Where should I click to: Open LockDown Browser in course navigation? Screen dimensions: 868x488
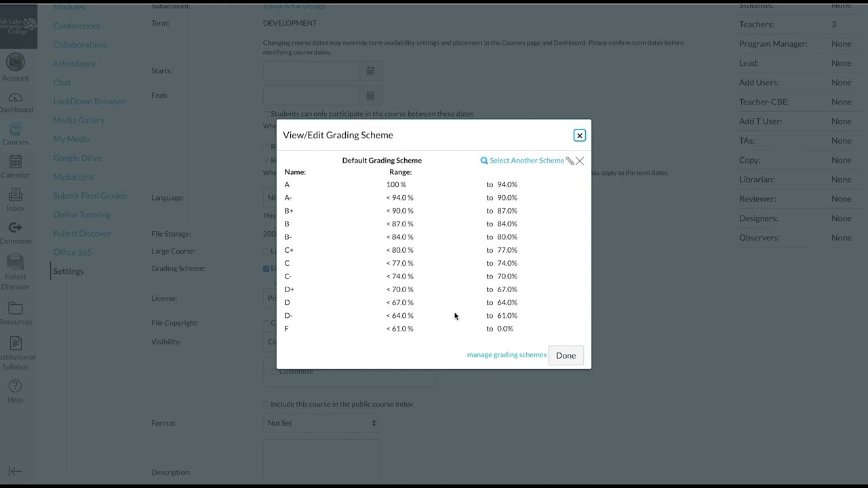tap(89, 102)
